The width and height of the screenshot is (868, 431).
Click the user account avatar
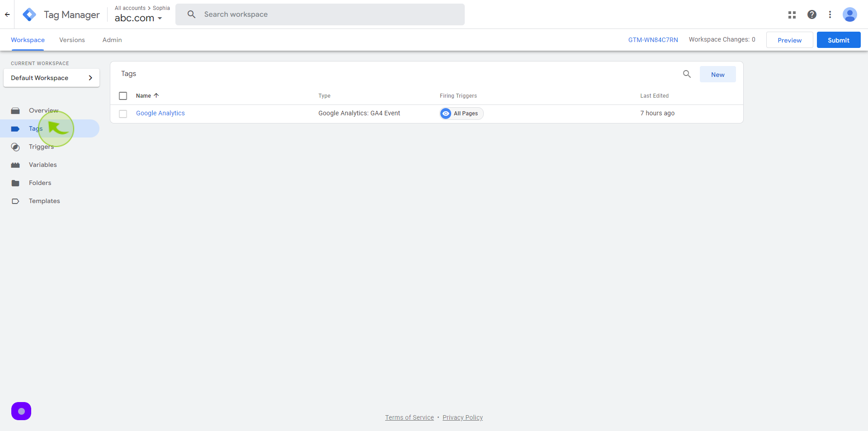(x=849, y=14)
